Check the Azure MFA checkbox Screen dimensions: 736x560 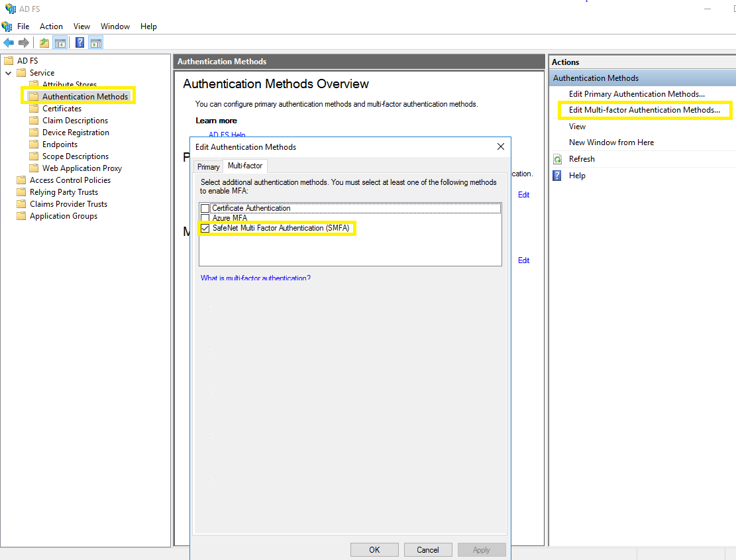(205, 218)
